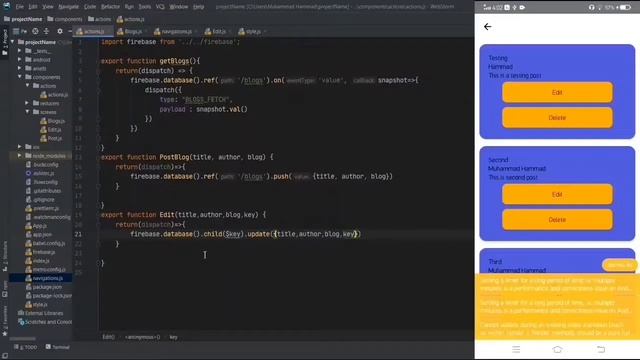The width and height of the screenshot is (640, 360).
Task: Tap the phone recent apps navigation icon
Action: 516,349
